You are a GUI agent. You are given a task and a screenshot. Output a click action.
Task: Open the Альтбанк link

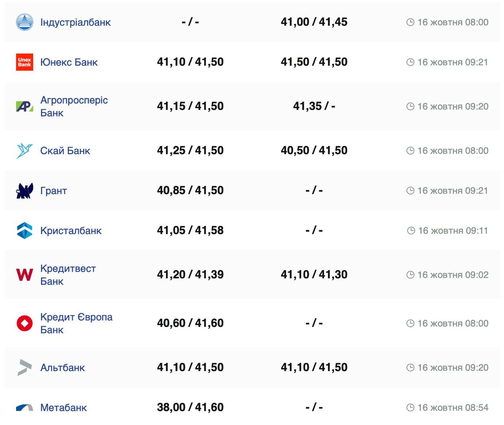coord(63,368)
